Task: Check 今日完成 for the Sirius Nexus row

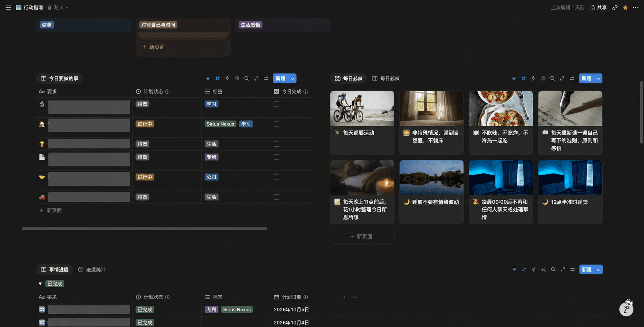Action: pos(276,124)
